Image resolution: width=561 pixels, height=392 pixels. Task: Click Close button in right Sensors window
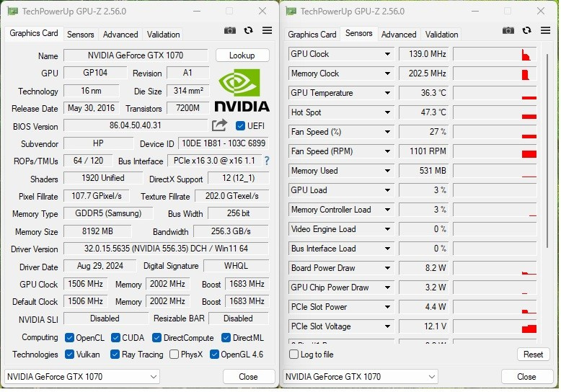pyautogui.click(x=526, y=377)
